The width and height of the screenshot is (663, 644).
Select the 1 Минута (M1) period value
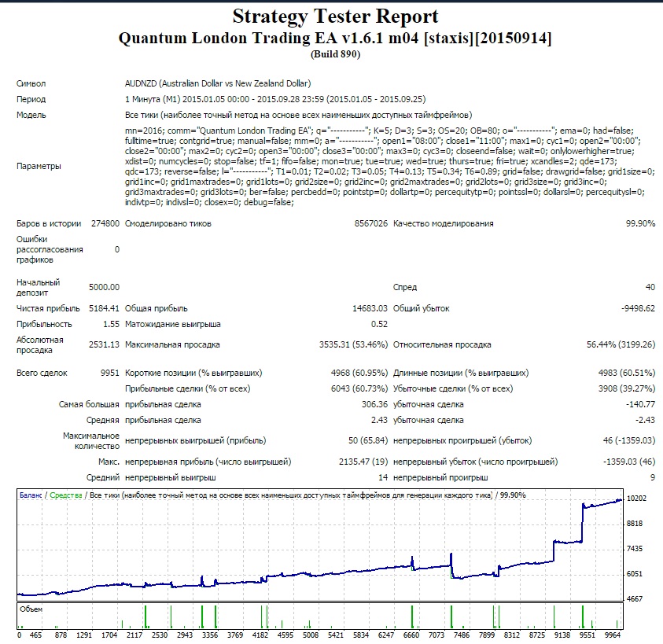coord(275,99)
